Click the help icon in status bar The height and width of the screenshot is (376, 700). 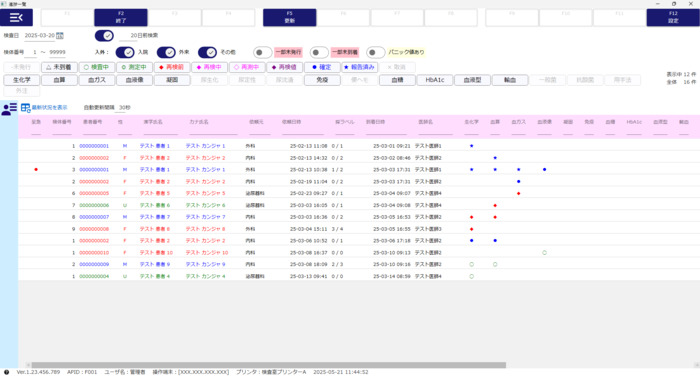(6, 372)
